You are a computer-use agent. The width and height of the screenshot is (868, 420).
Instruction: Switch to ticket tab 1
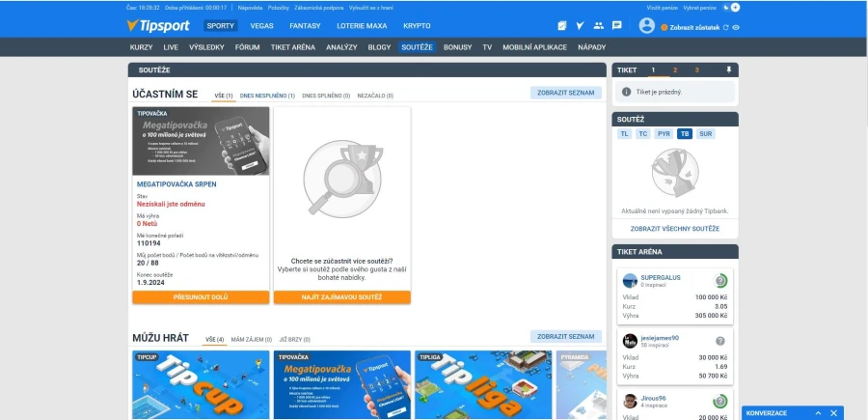point(653,70)
